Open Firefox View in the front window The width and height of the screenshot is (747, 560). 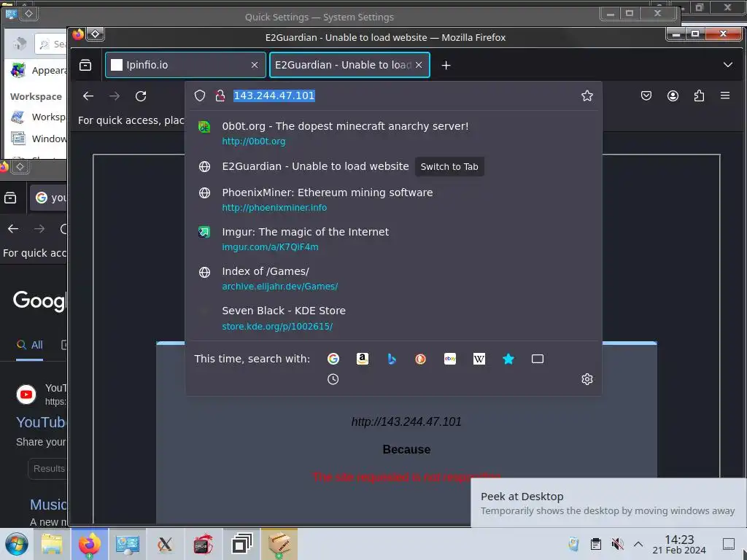(x=85, y=65)
